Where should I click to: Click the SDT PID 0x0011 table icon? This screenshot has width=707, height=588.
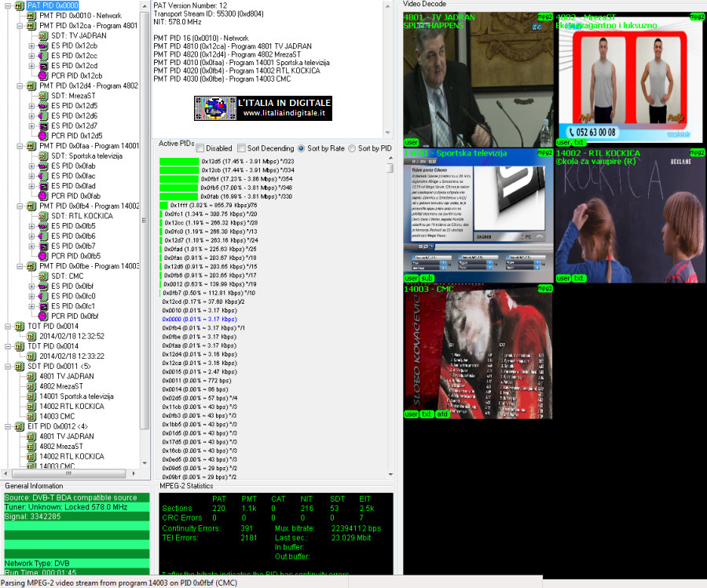[20, 367]
